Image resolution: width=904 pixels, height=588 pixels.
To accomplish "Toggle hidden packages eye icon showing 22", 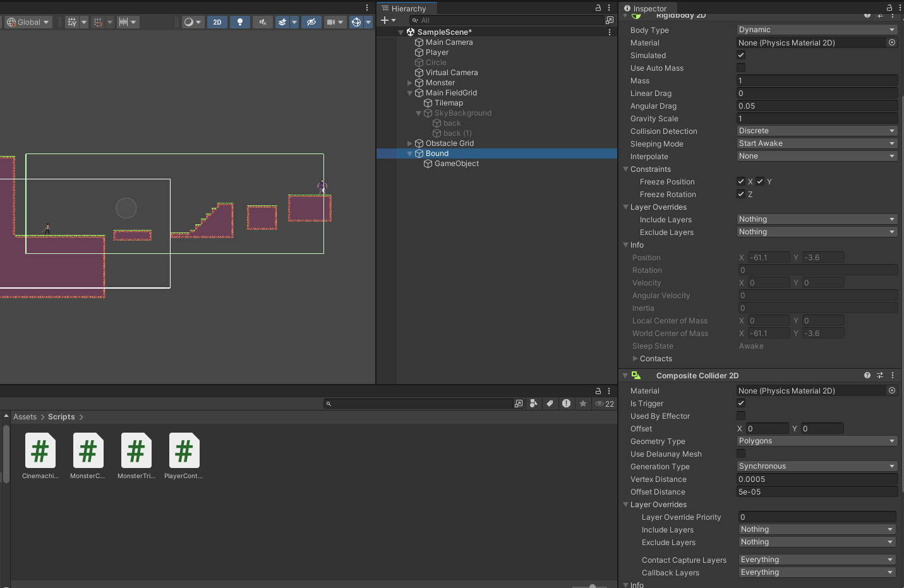I will (x=605, y=404).
